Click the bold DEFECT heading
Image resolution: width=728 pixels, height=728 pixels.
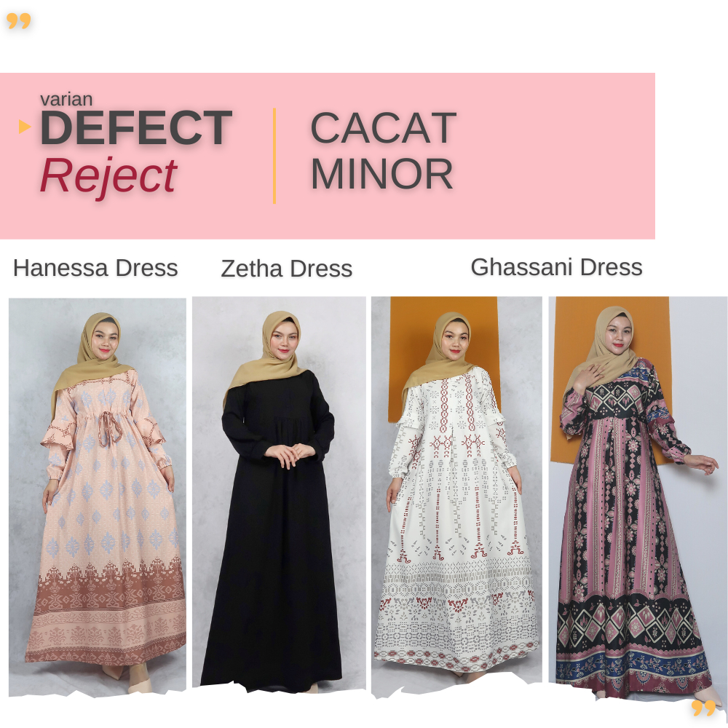point(136,127)
